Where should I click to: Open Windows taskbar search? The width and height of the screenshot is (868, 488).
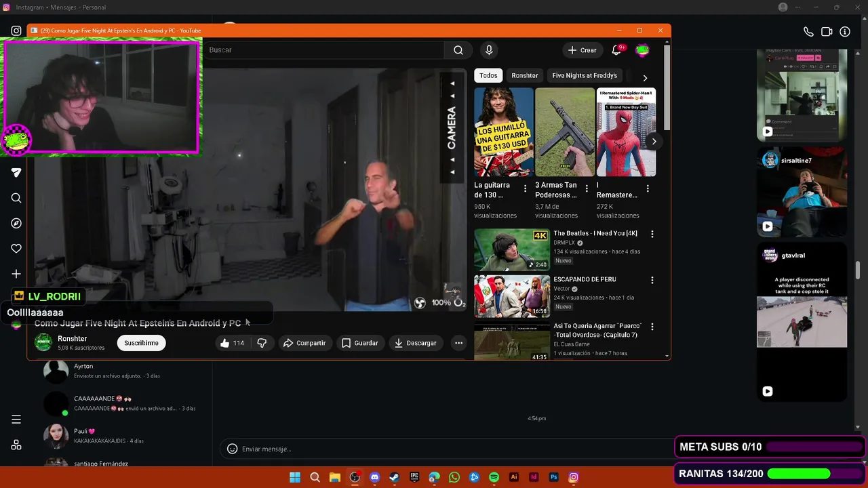[x=315, y=477]
